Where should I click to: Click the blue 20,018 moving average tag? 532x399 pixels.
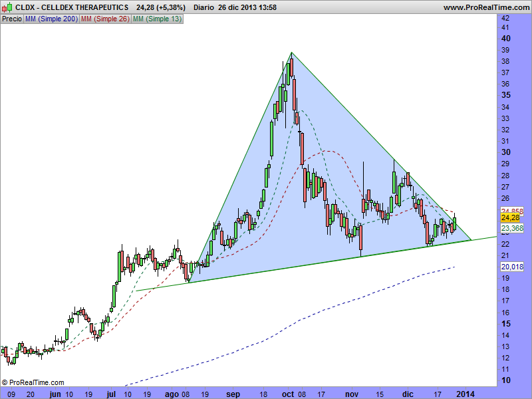pos(512,267)
